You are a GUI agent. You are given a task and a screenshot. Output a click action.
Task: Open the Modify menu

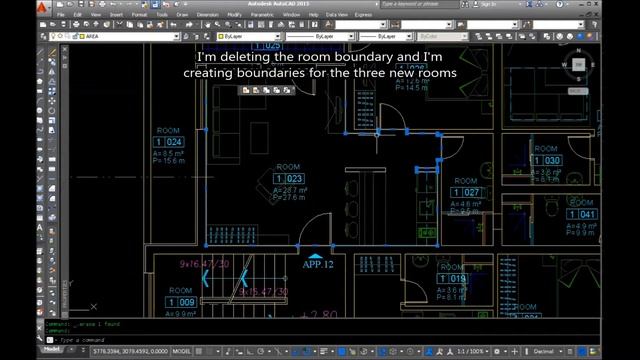[x=235, y=15]
